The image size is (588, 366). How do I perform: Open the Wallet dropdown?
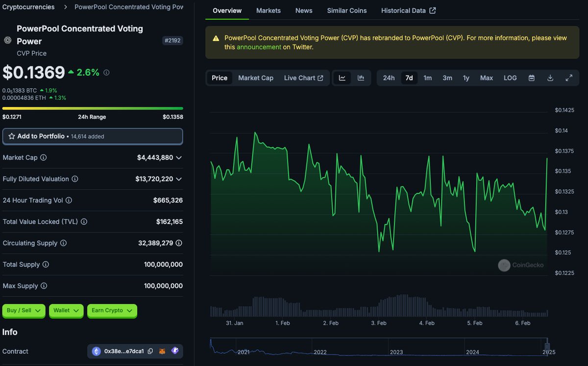(66, 311)
